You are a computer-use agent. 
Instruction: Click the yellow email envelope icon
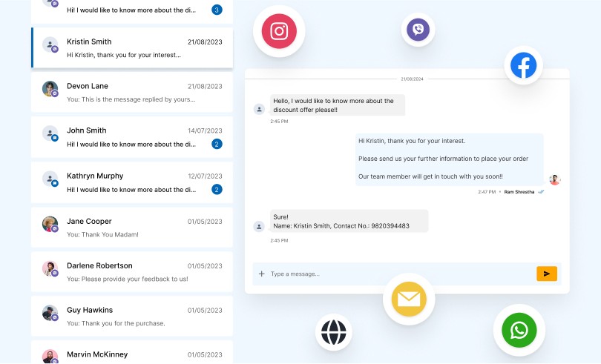tap(409, 299)
